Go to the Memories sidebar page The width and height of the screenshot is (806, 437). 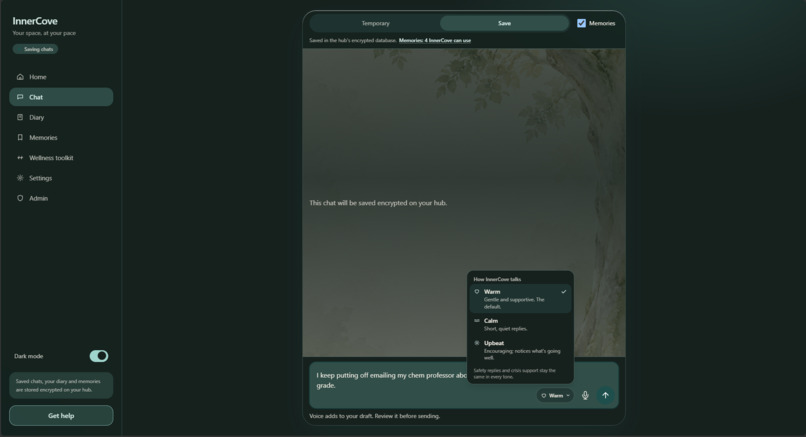pyautogui.click(x=61, y=137)
